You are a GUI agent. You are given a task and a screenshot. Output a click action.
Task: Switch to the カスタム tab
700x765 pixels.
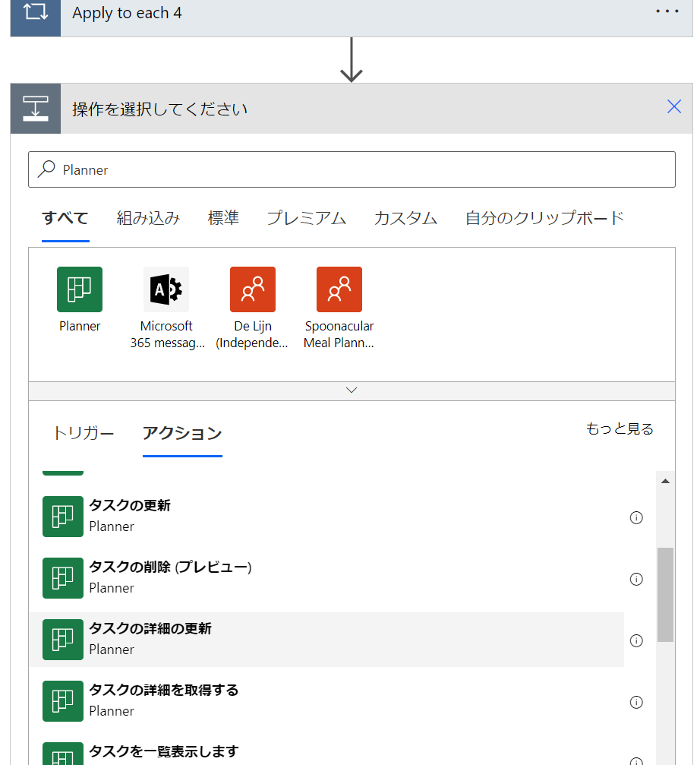405,218
